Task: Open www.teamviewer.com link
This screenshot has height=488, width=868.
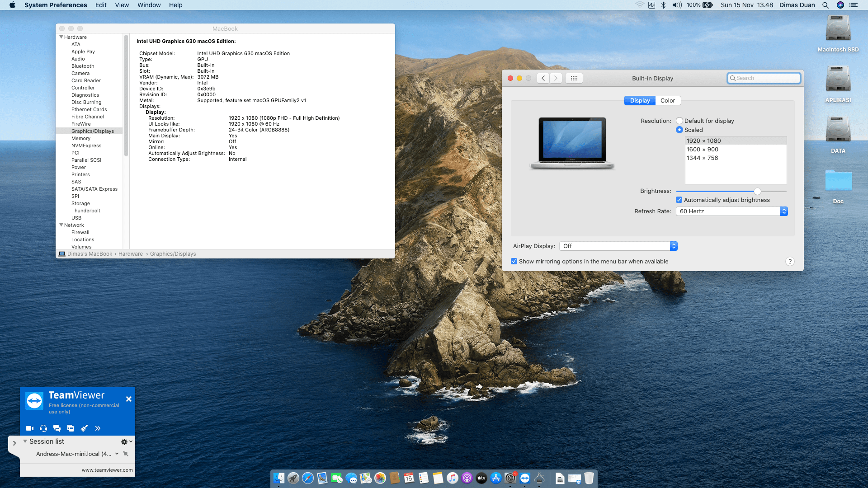Action: 107,470
